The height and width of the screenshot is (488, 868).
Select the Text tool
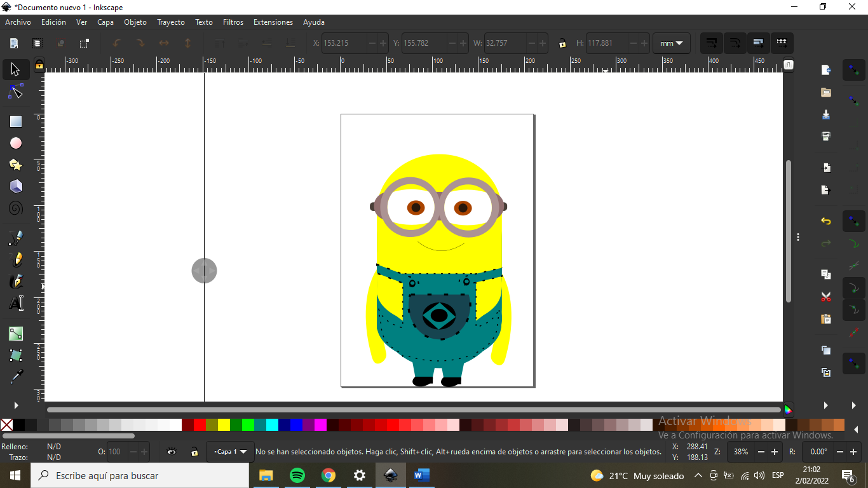click(16, 303)
